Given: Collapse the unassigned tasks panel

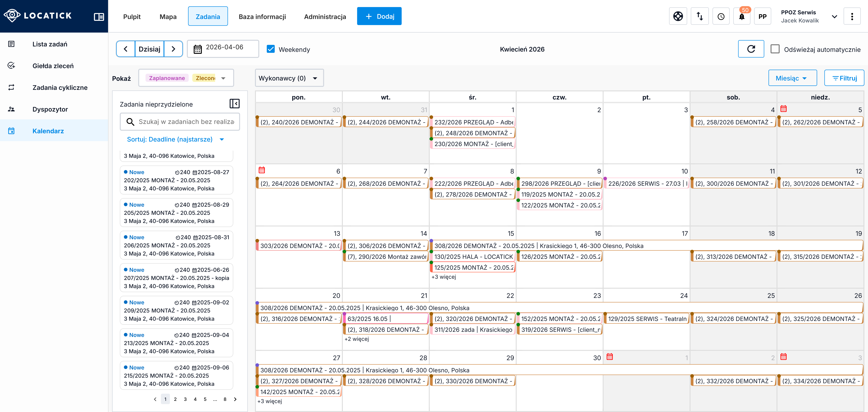Looking at the screenshot, I should point(234,104).
